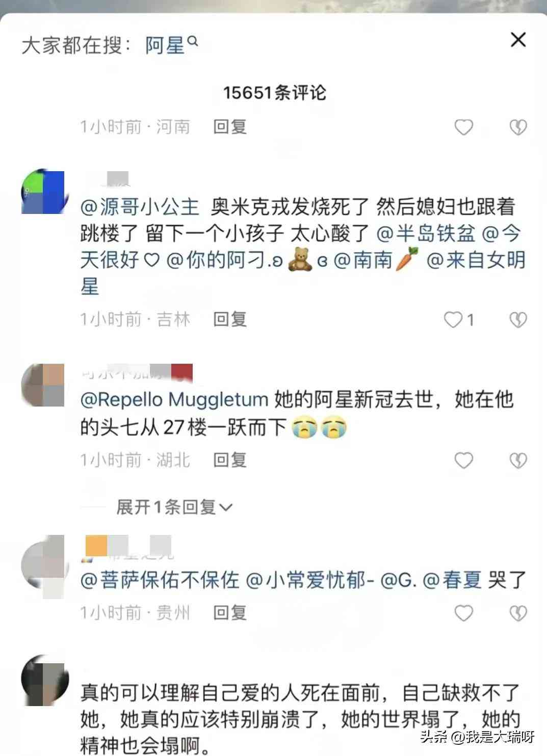547x756 pixels.
Task: Like the Hubei comment about 阿星
Action: 463,461
